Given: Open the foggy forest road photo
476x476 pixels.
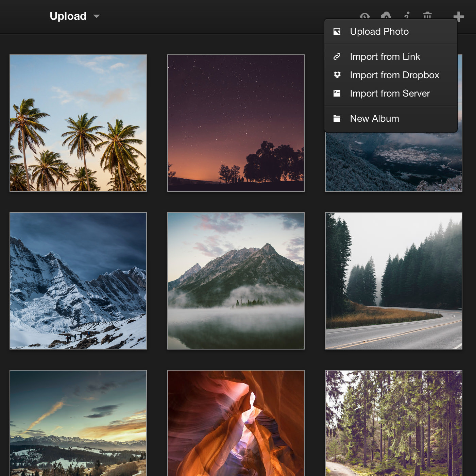Looking at the screenshot, I should click(394, 281).
